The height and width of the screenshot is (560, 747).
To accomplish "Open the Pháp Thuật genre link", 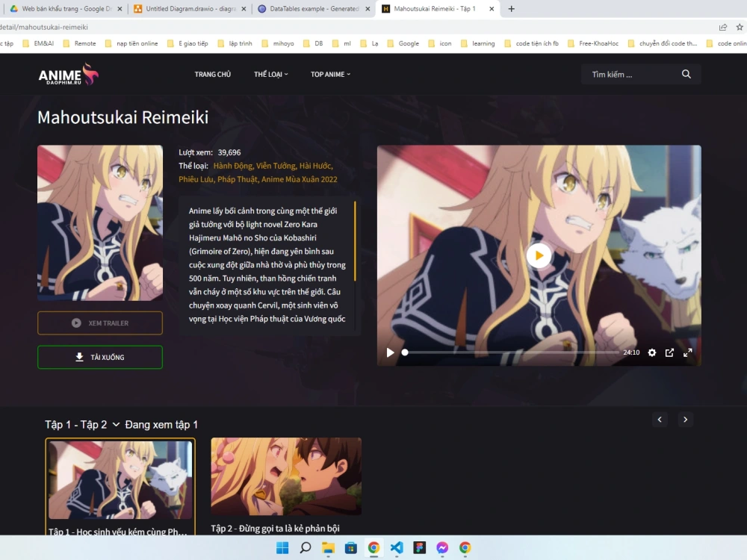I will [x=238, y=179].
